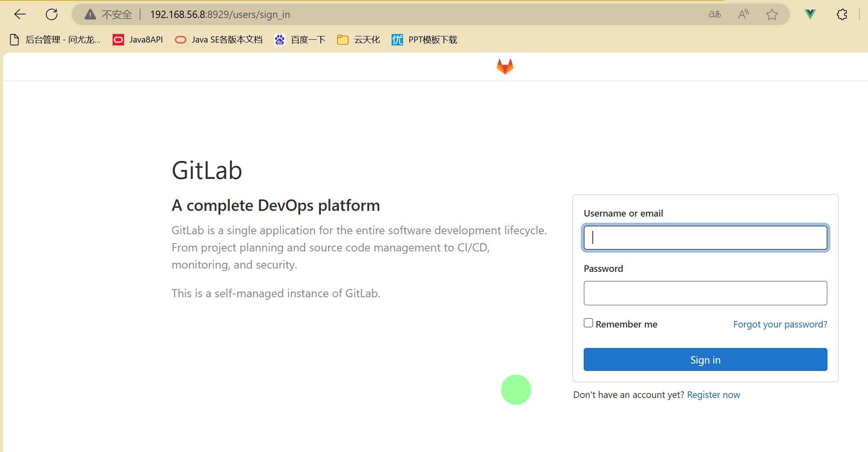This screenshot has width=868, height=452.
Task: Expand the 云天化 bookmark folder
Action: coord(359,40)
